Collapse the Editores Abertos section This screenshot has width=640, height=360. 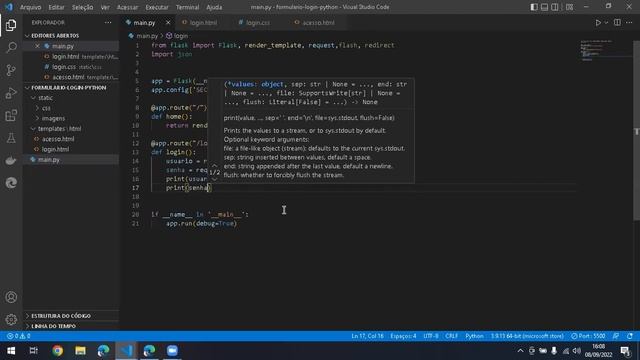pos(71,36)
